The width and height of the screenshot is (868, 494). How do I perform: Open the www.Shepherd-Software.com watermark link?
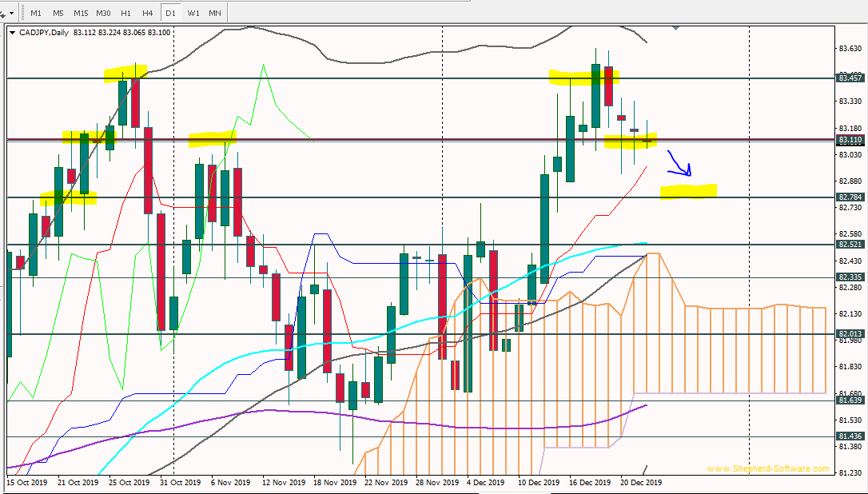[757, 468]
